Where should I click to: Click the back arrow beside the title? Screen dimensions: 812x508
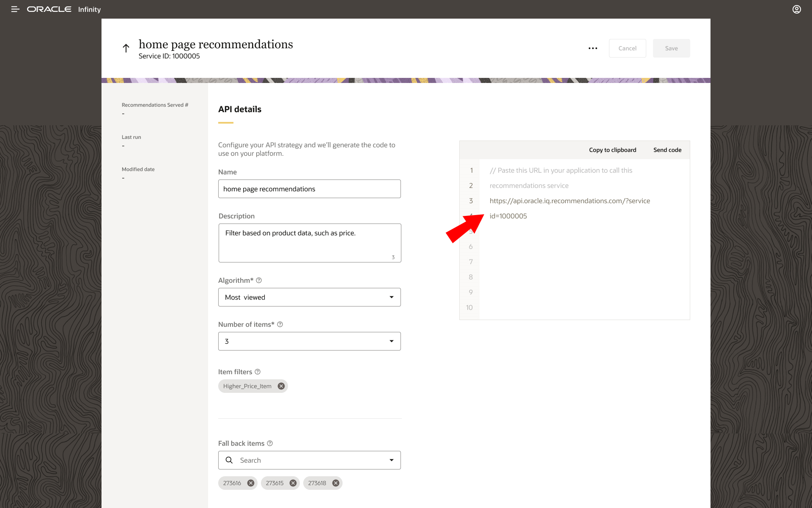126,48
